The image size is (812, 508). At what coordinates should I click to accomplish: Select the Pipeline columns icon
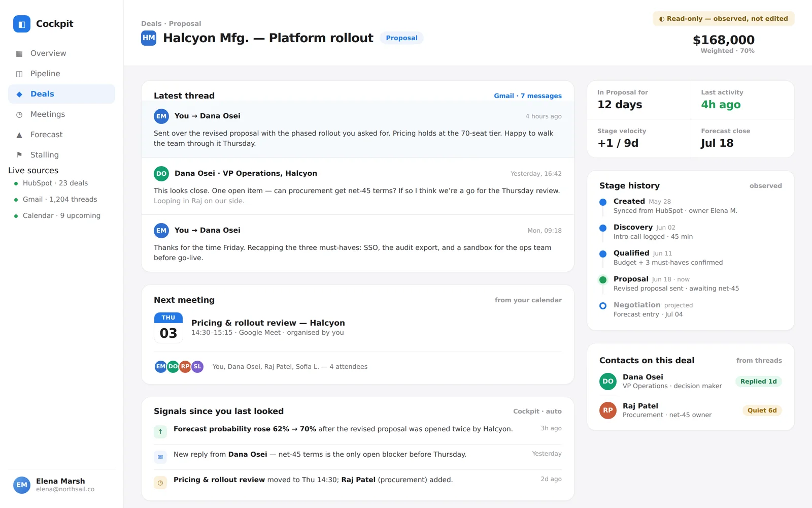(19, 74)
